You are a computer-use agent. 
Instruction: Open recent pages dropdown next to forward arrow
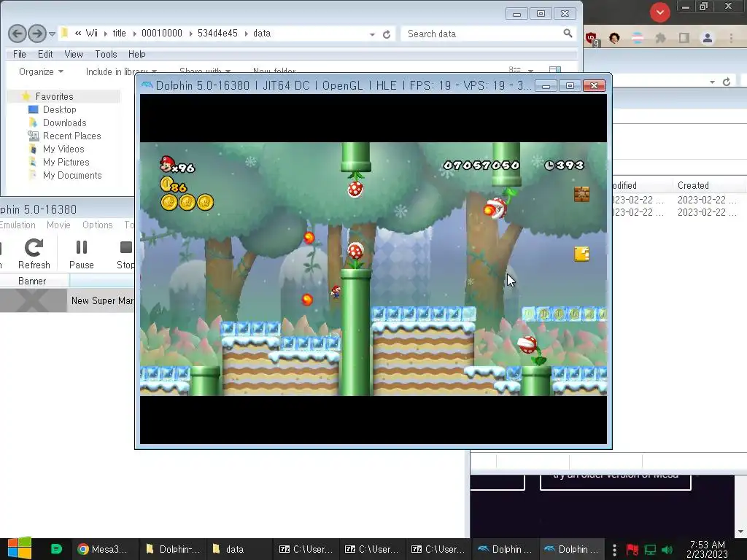(52, 34)
